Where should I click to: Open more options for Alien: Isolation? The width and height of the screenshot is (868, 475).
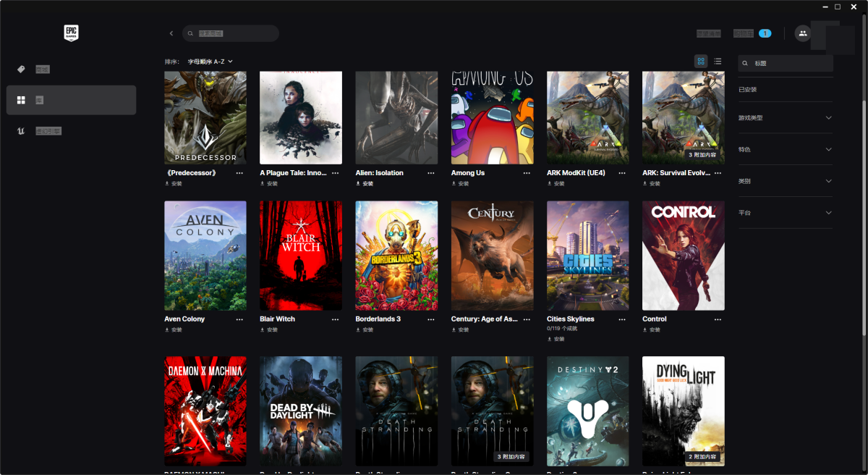[x=431, y=173]
